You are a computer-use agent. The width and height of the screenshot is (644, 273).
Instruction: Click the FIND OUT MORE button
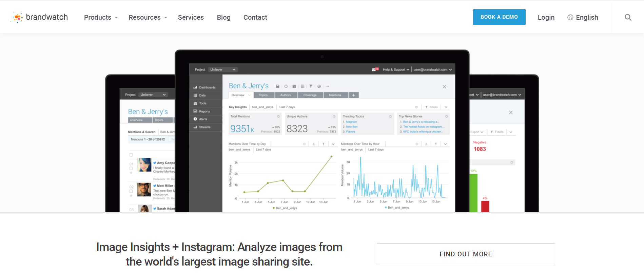pyautogui.click(x=466, y=254)
